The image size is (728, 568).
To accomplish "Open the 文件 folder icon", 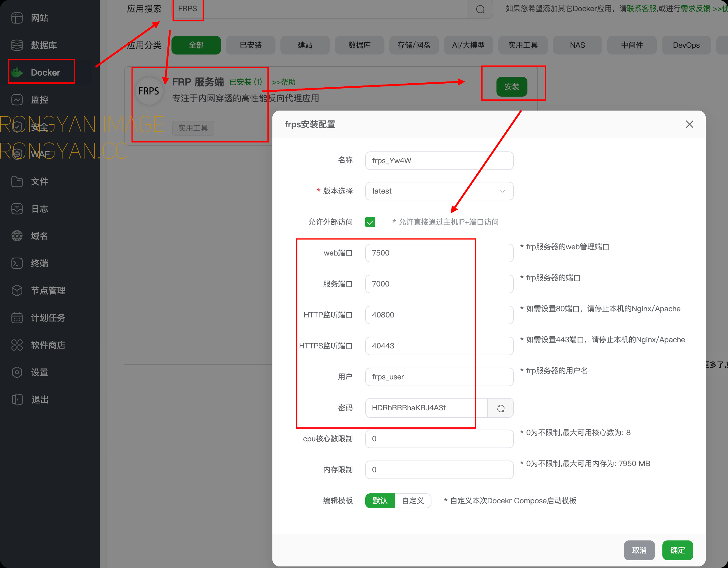I will point(17,181).
